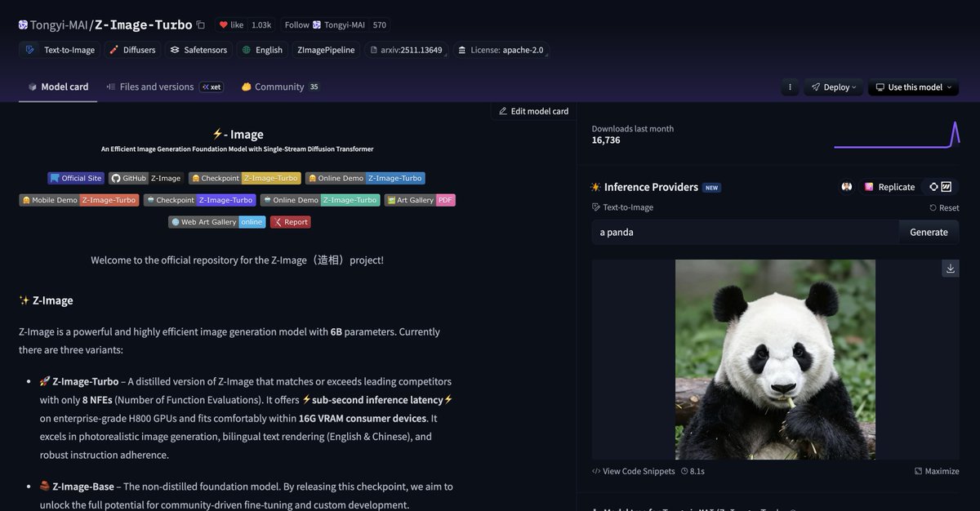
Task: Click Edit model card
Action: [x=532, y=111]
